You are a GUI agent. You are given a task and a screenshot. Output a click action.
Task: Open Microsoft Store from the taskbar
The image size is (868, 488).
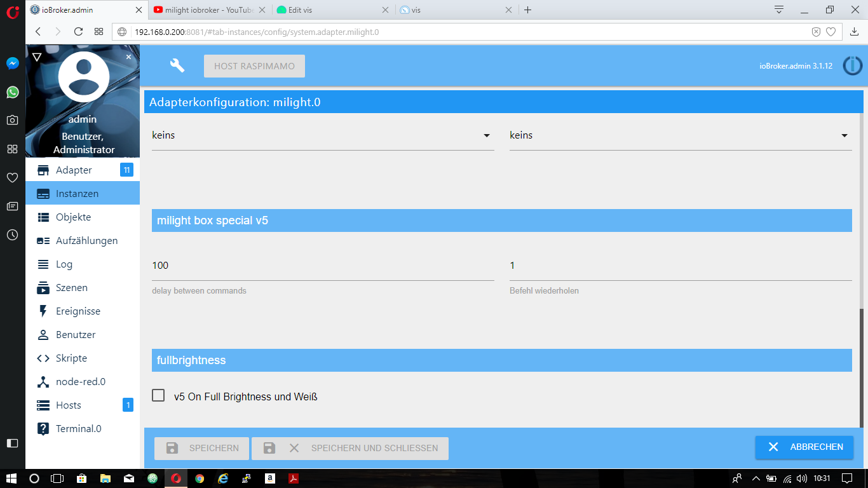point(81,478)
